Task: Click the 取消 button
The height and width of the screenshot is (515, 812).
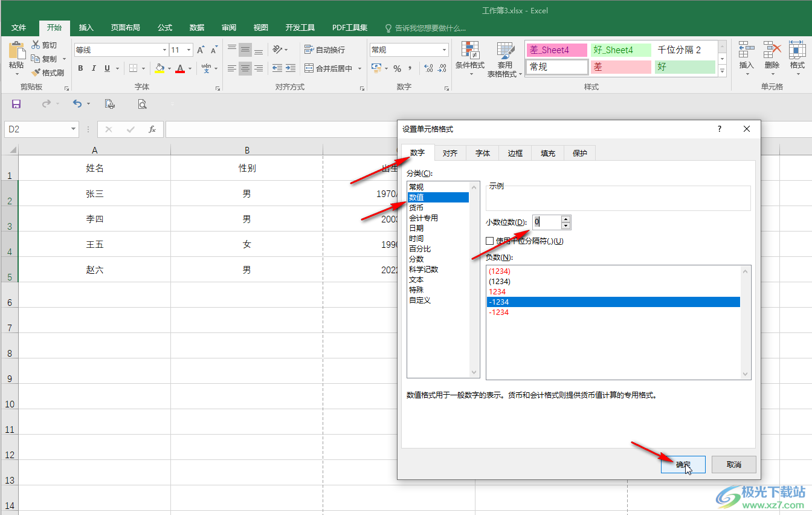Action: [734, 464]
